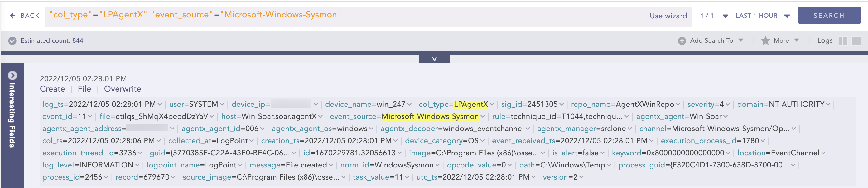The height and width of the screenshot is (188, 868).
Task: Click the Use wizard link
Action: (x=668, y=16)
